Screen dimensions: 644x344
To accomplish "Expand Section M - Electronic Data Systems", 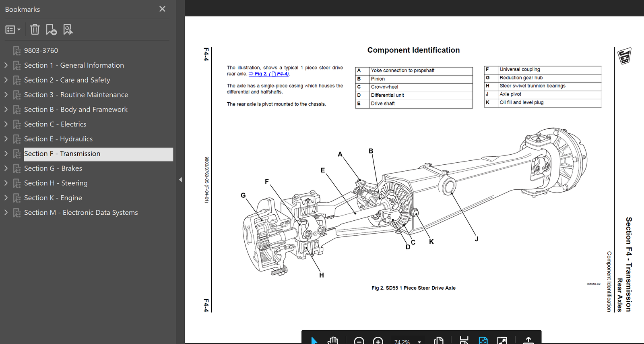I will pos(6,212).
